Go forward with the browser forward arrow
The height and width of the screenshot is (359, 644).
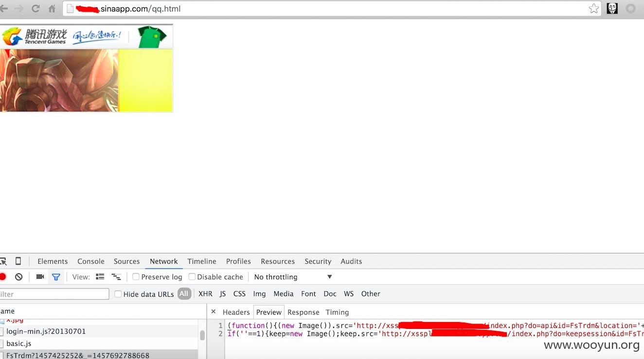click(x=19, y=9)
